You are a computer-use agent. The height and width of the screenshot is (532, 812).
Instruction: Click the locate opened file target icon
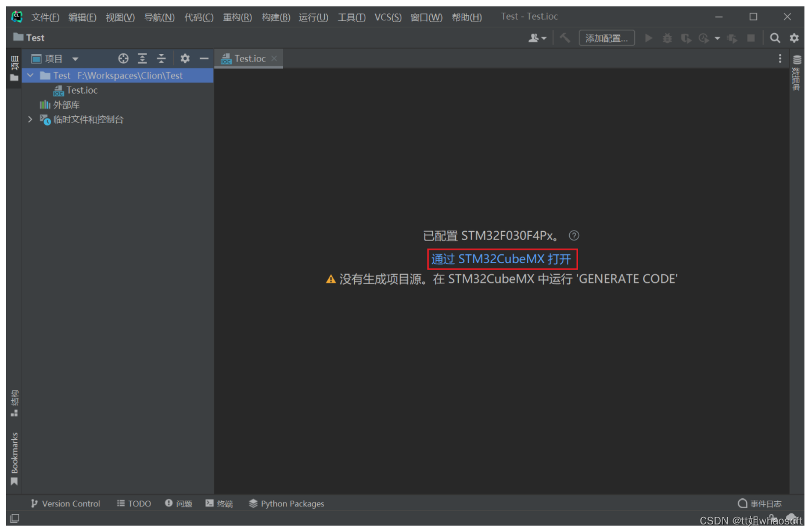click(123, 59)
